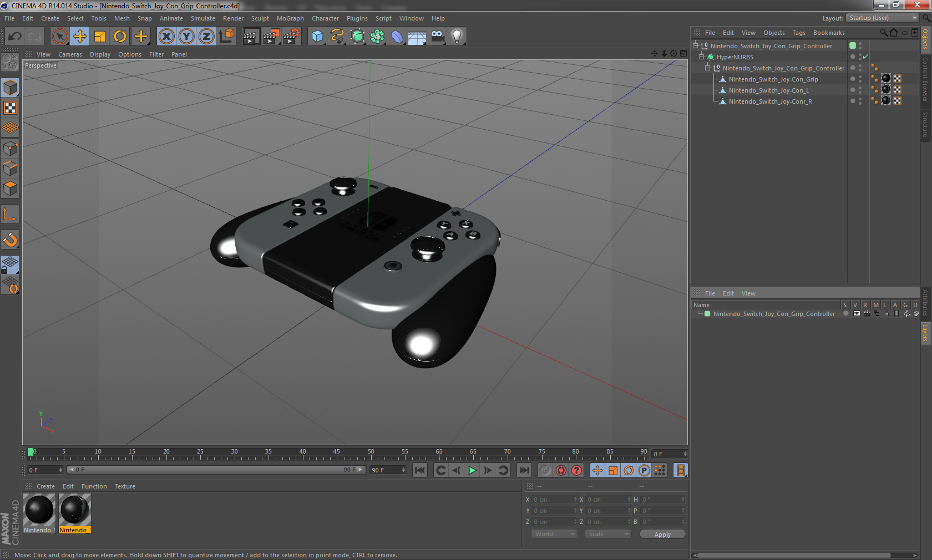Render the active view
This screenshot has width=932, height=560.
(x=251, y=37)
